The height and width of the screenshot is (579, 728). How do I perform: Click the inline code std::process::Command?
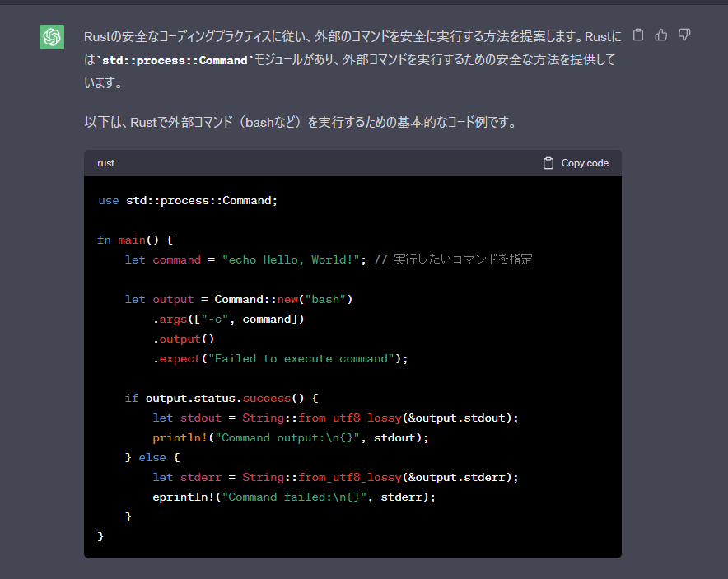coord(175,60)
